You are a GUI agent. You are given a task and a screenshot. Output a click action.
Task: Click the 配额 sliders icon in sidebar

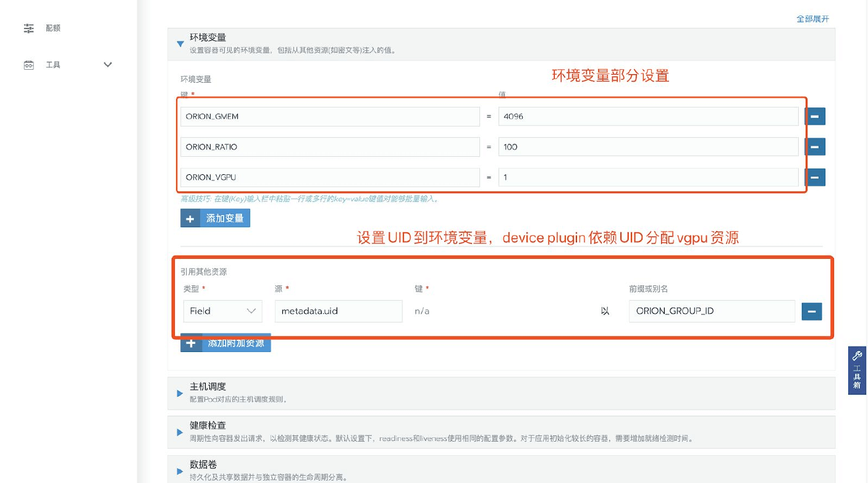pyautogui.click(x=29, y=28)
